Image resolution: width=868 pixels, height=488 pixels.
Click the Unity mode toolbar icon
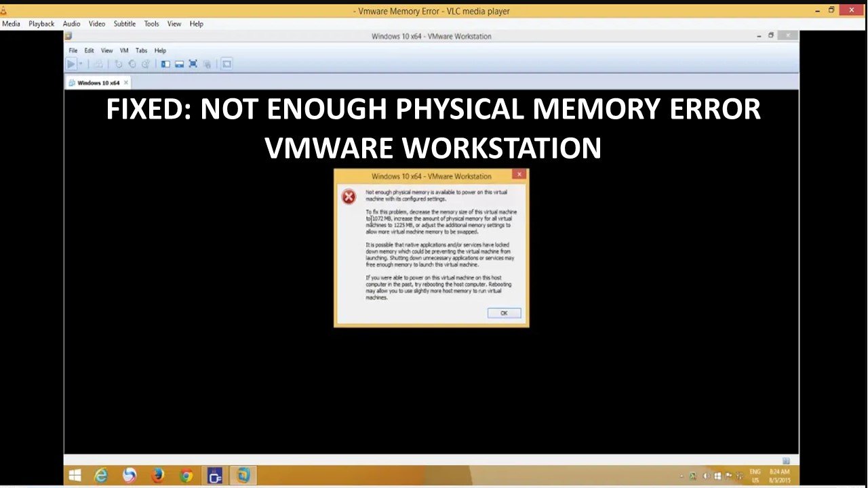pyautogui.click(x=206, y=64)
